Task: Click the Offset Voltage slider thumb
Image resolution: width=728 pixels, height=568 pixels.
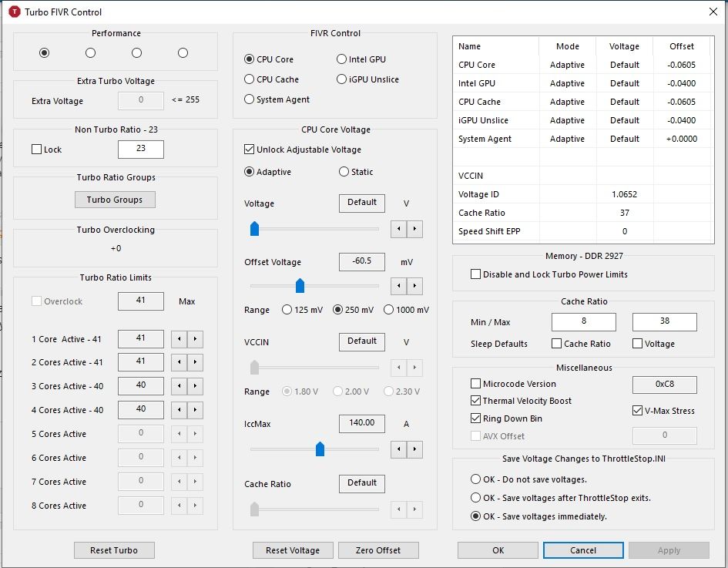Action: tap(300, 286)
